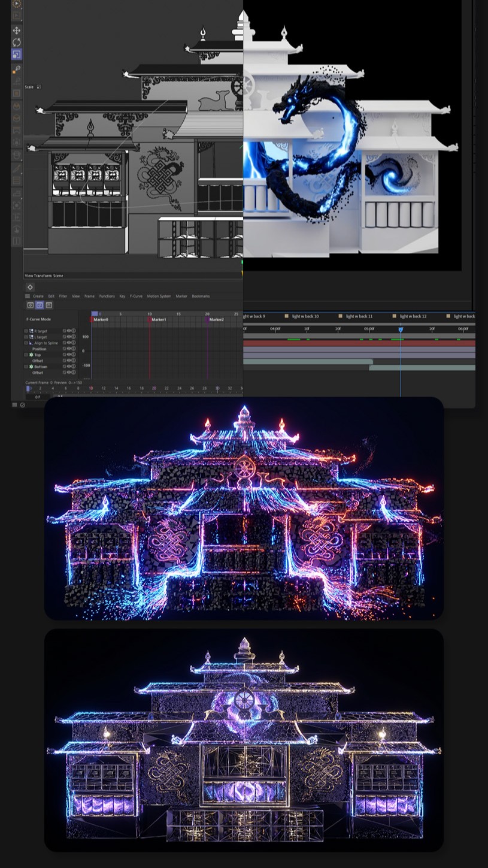Click the green Top object icon

[x=31, y=355]
